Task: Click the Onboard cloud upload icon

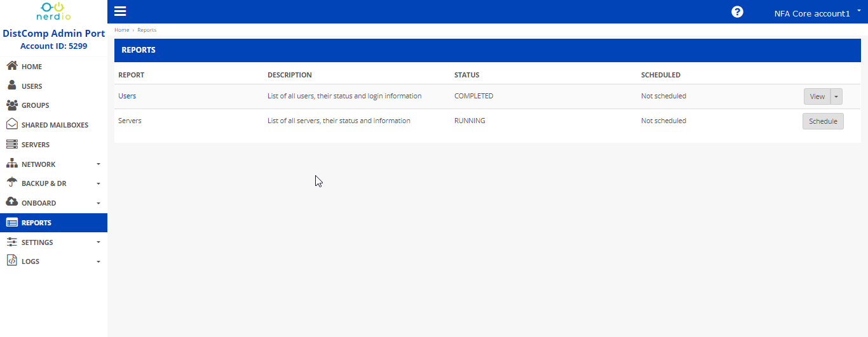Action: coord(11,202)
